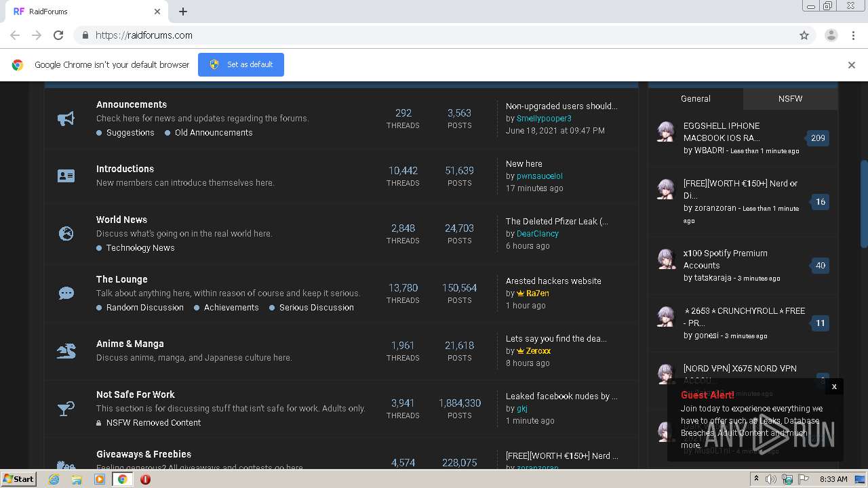Screen dimensions: 868x488
Task: Click the Chrome taskbar icon
Action: pyautogui.click(x=123, y=479)
